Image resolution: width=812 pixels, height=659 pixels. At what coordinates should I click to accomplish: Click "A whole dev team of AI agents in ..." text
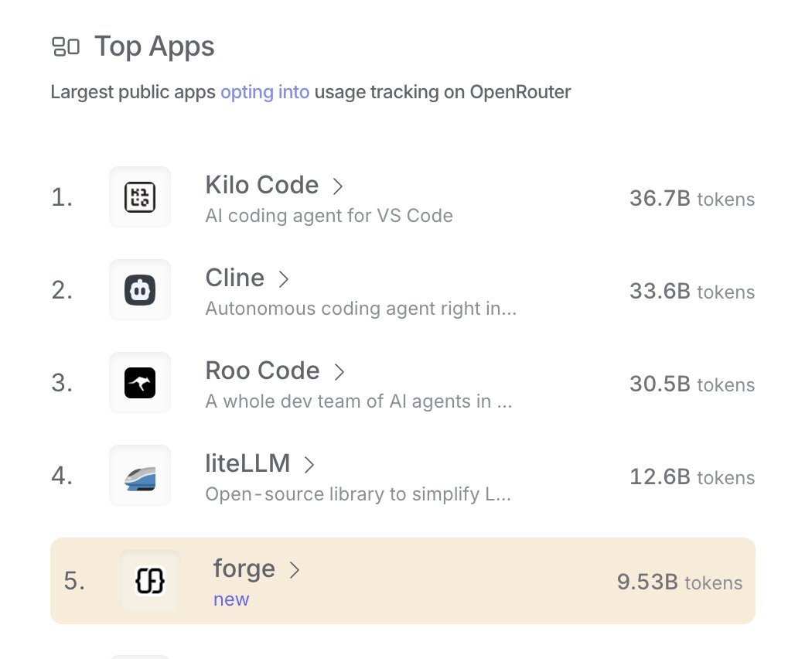click(x=359, y=401)
